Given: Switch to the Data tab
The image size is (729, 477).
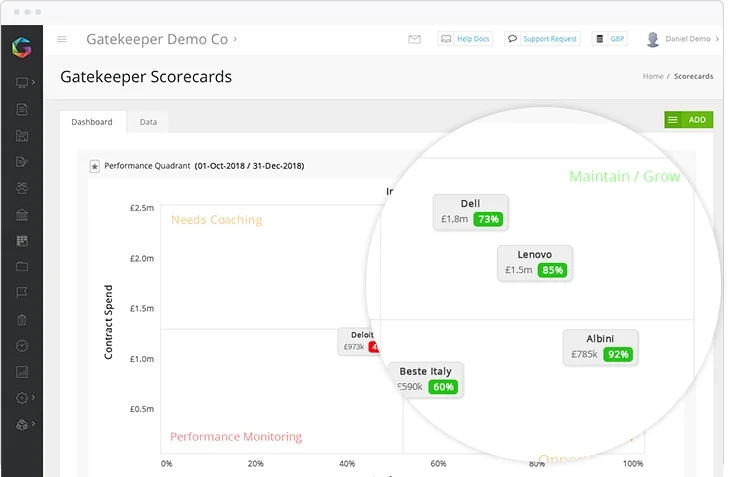Looking at the screenshot, I should [148, 122].
